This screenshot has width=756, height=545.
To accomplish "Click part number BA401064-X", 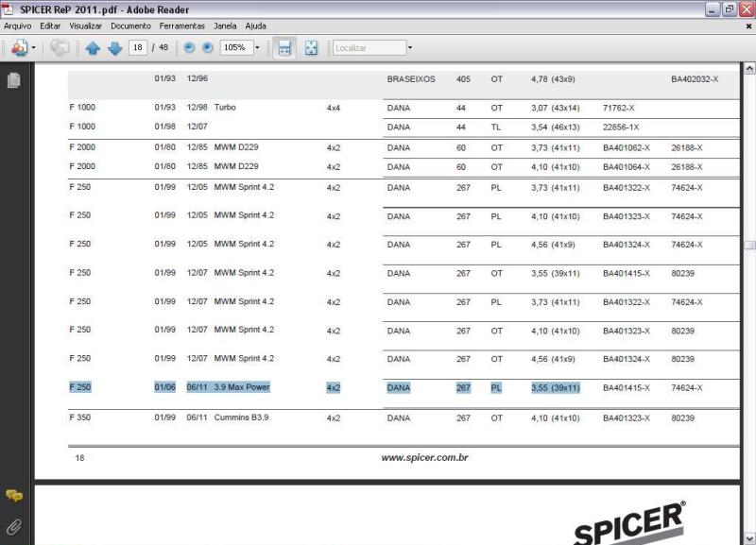I will click(626, 167).
